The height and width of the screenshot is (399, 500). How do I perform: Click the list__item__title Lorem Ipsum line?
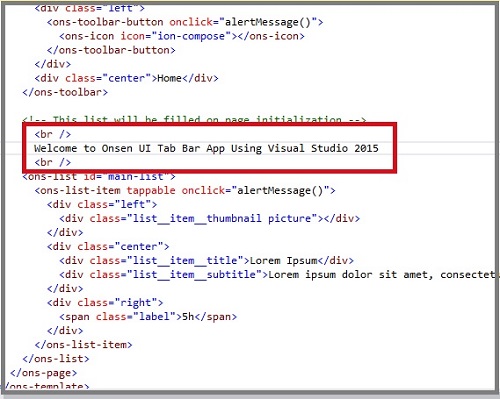tap(206, 261)
